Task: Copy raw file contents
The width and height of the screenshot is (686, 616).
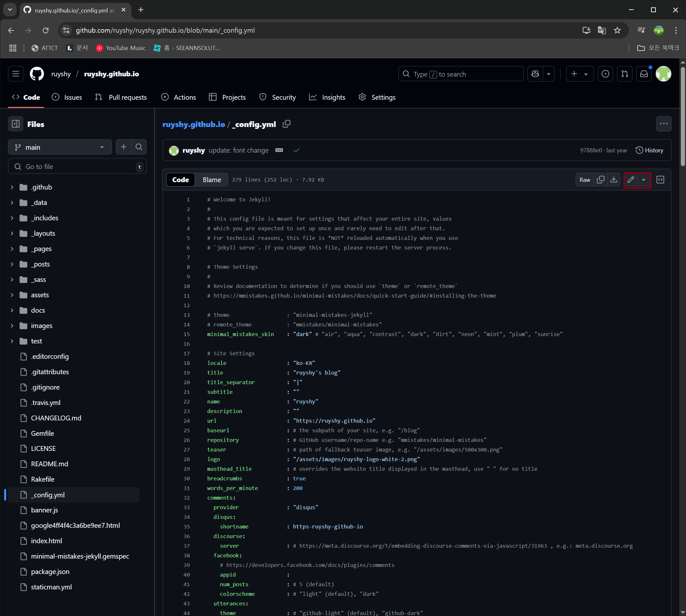Action: click(601, 180)
